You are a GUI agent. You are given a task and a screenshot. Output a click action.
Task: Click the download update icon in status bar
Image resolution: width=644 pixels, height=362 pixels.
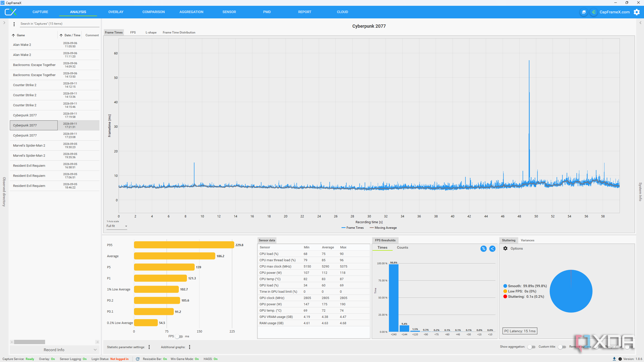[614, 359]
